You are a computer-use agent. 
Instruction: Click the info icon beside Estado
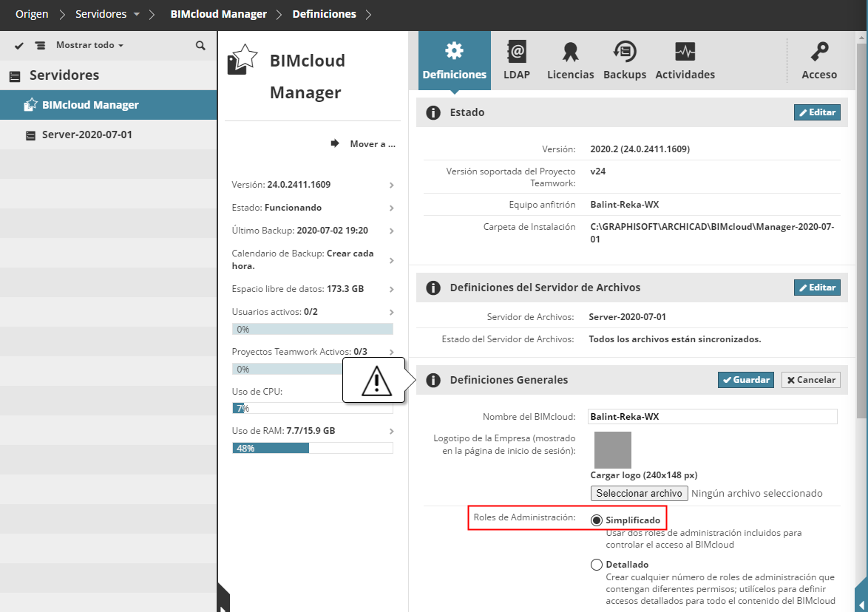point(433,113)
